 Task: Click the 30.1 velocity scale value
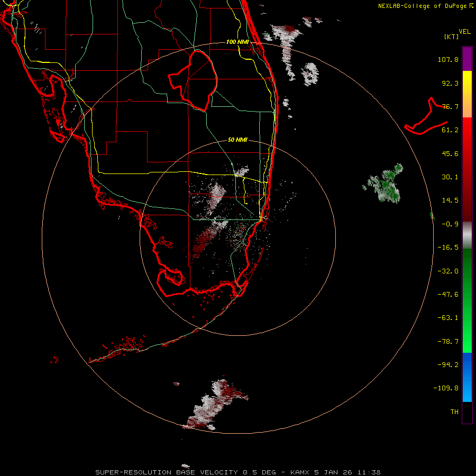coord(450,177)
